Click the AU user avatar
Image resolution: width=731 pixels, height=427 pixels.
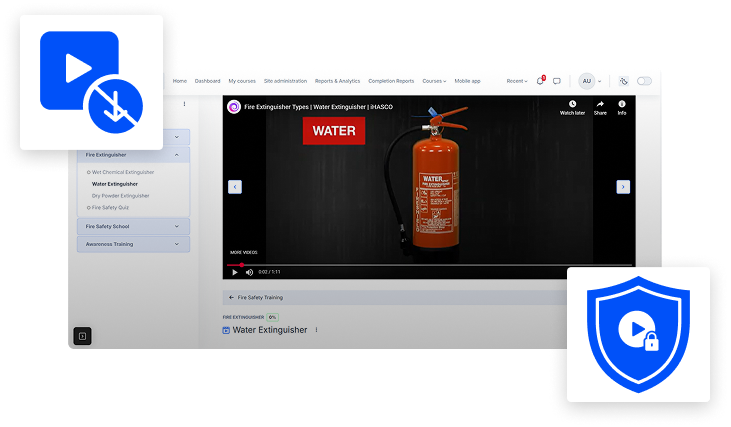587,81
